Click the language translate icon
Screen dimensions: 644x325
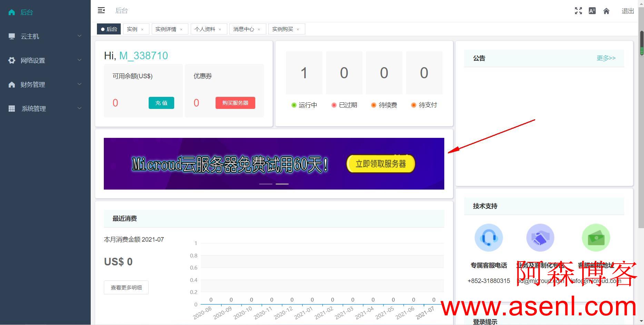pos(592,11)
